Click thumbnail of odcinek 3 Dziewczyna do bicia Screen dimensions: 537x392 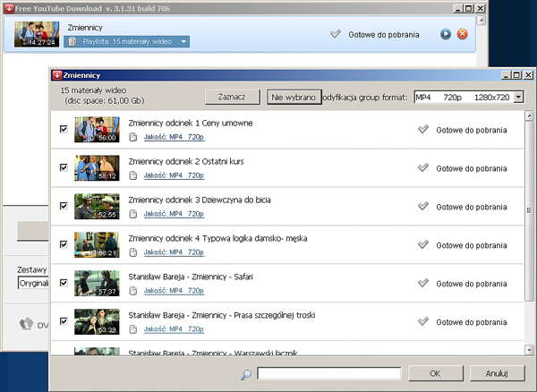click(x=97, y=206)
